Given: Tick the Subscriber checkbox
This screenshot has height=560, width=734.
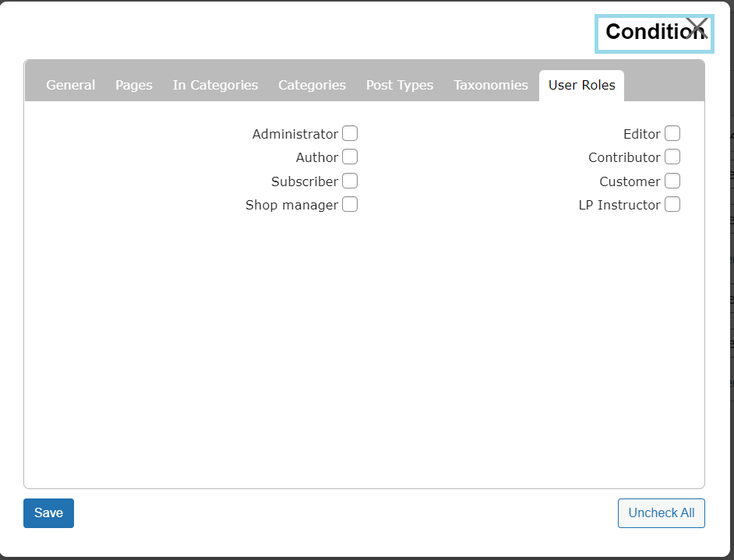Looking at the screenshot, I should pos(350,181).
